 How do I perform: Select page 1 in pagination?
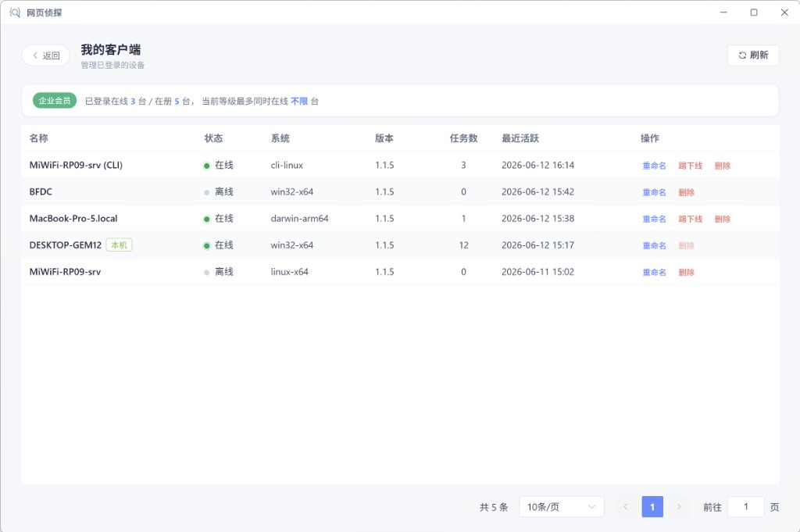pos(652,506)
